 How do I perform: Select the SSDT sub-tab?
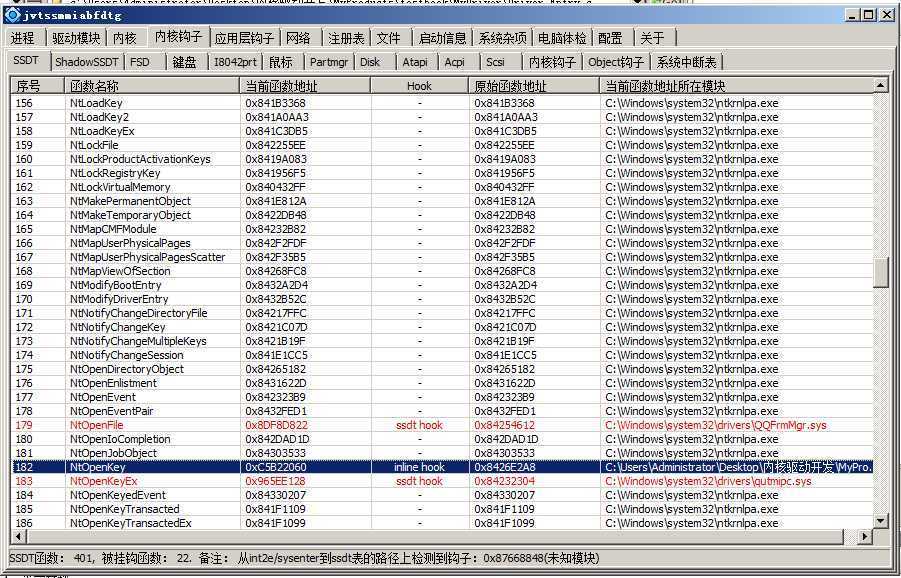pos(26,60)
